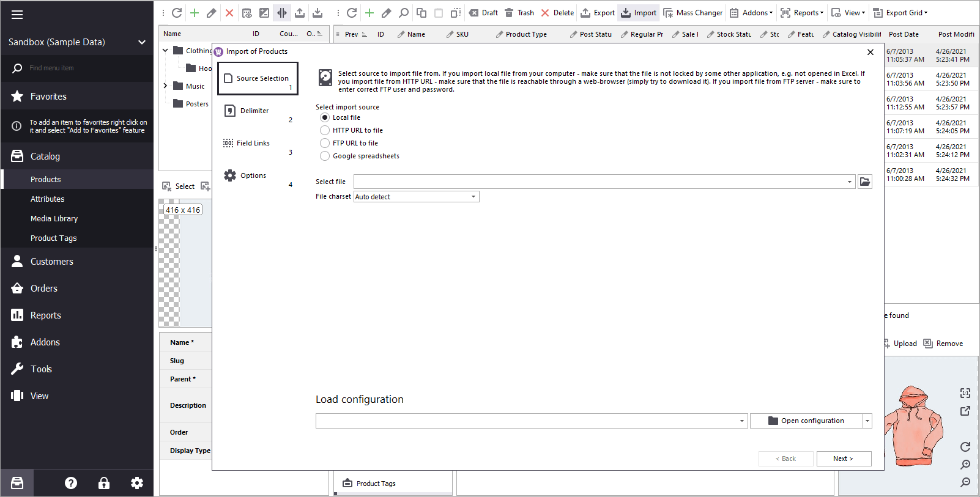
Task: Open the File charset dropdown
Action: [x=416, y=197]
